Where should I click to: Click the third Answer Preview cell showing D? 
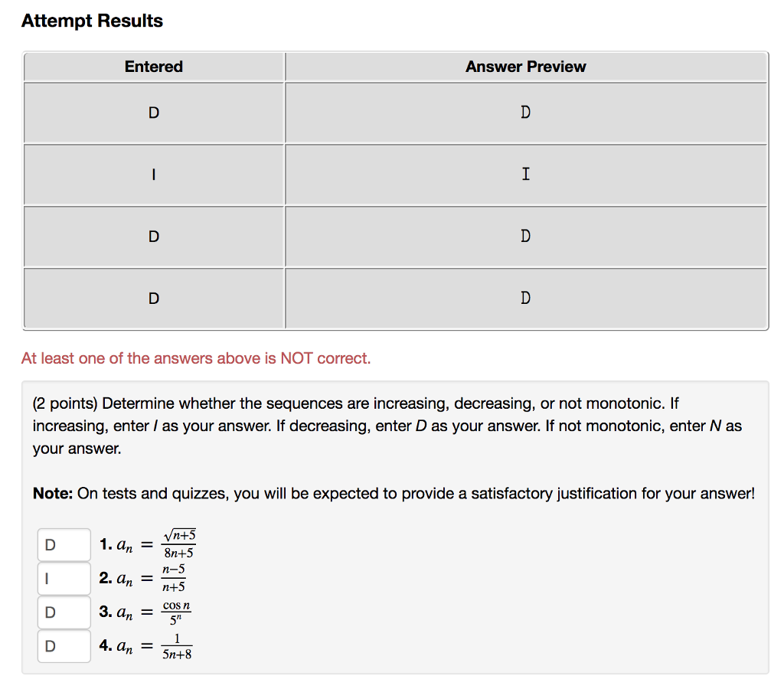click(525, 237)
